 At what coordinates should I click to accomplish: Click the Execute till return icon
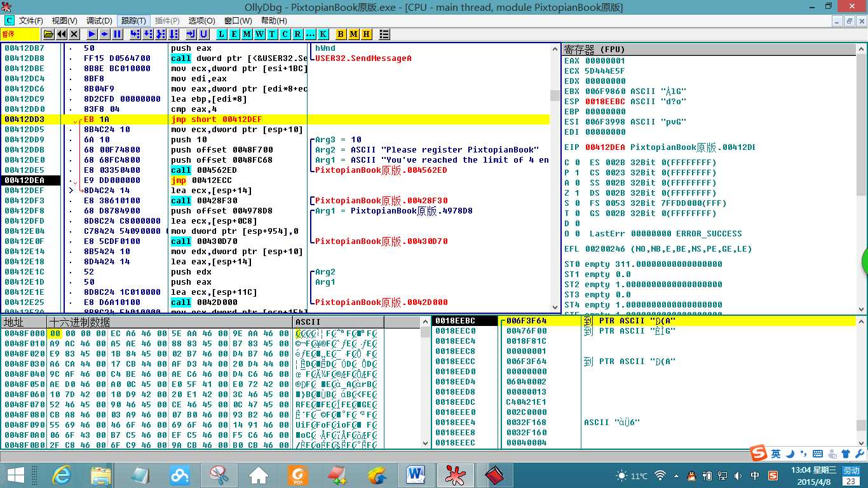coord(191,34)
